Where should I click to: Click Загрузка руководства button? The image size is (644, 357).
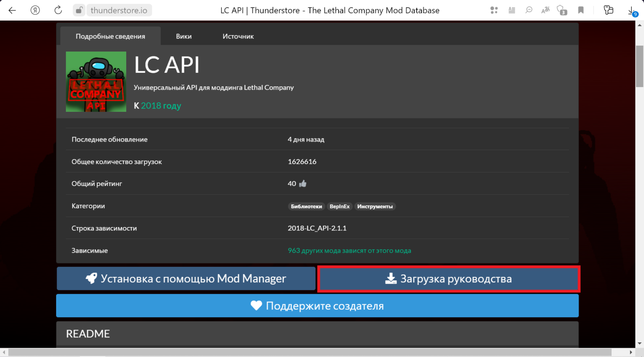click(x=449, y=279)
